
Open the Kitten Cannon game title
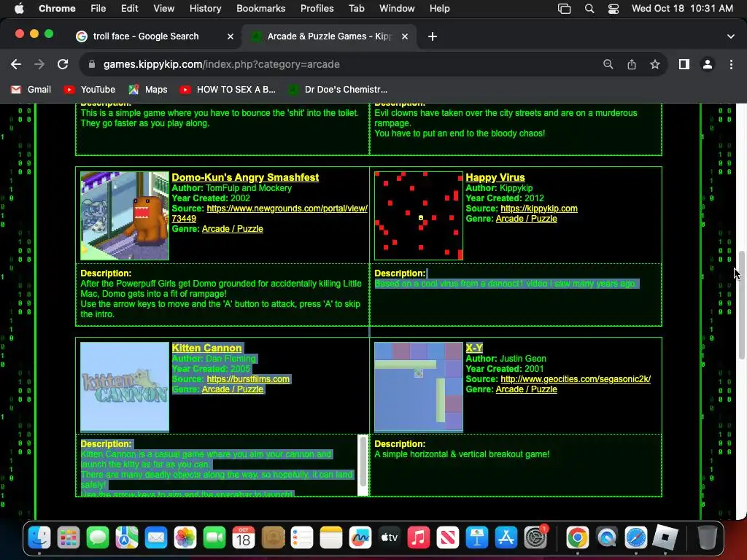click(206, 348)
